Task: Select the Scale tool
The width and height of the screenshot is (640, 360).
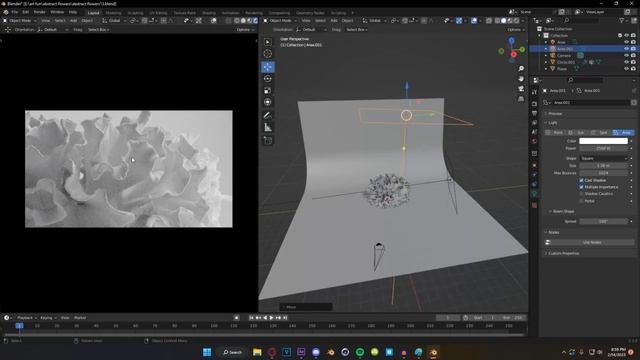Action: click(x=268, y=91)
